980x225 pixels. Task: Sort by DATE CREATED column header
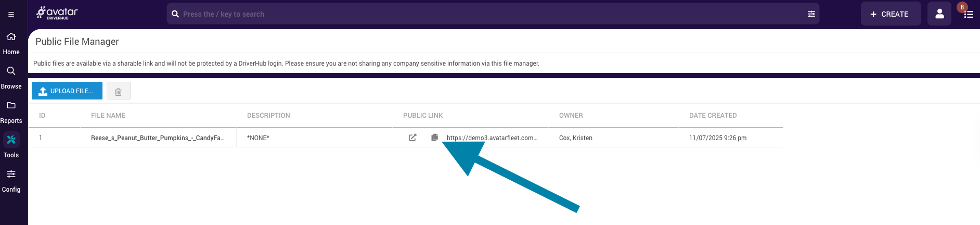[x=713, y=116]
